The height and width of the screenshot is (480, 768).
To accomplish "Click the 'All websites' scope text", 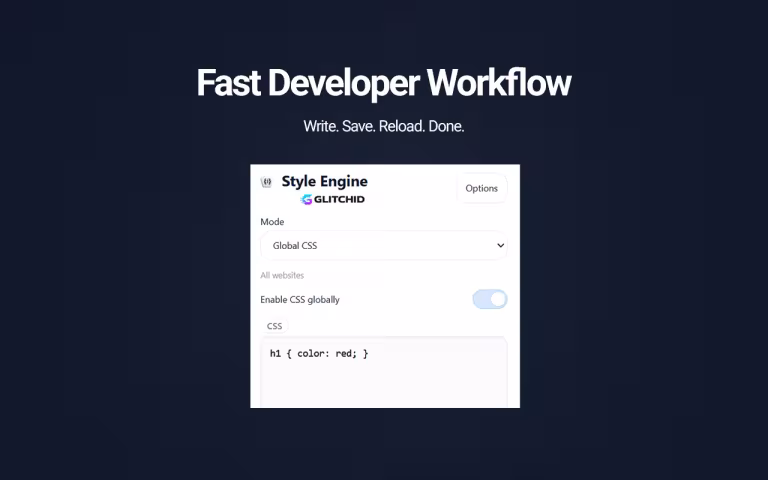I will pos(282,275).
